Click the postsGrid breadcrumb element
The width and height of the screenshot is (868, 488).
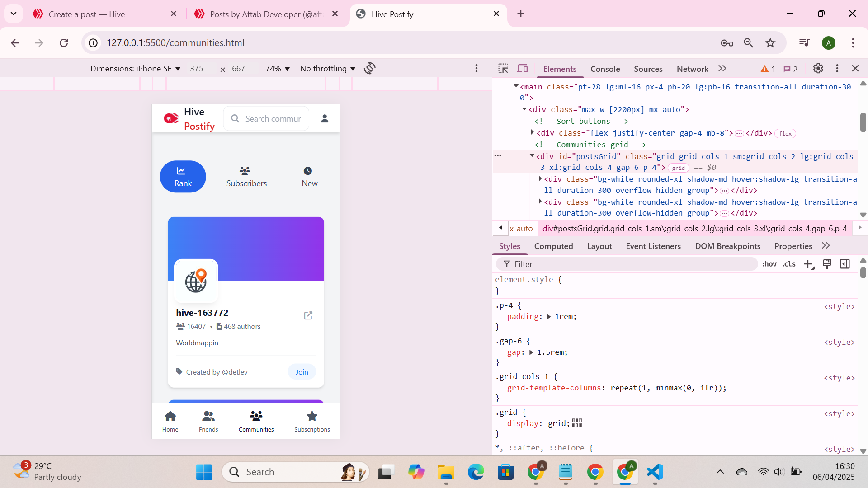coord(695,229)
